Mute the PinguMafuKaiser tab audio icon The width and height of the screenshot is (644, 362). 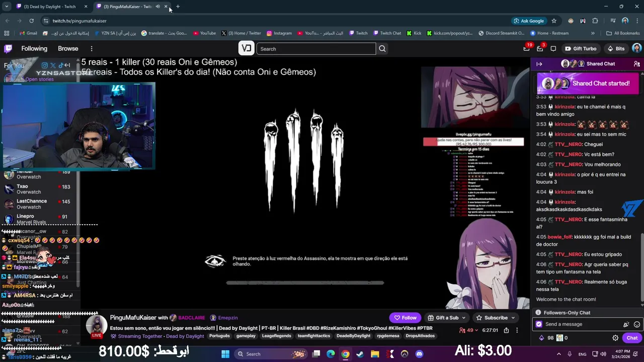(x=157, y=7)
